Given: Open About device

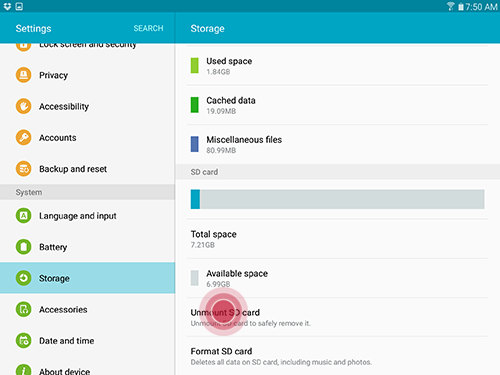Looking at the screenshot, I should 87,367.
